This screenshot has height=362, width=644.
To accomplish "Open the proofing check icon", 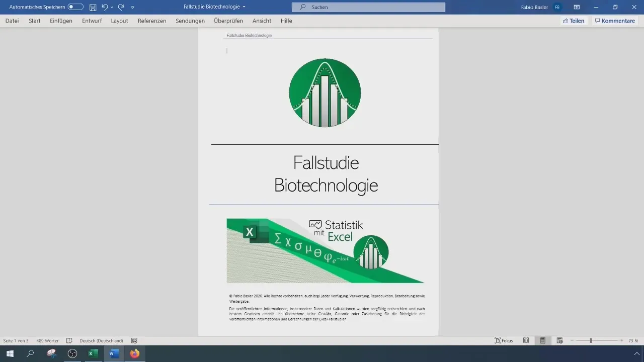I will 69,340.
